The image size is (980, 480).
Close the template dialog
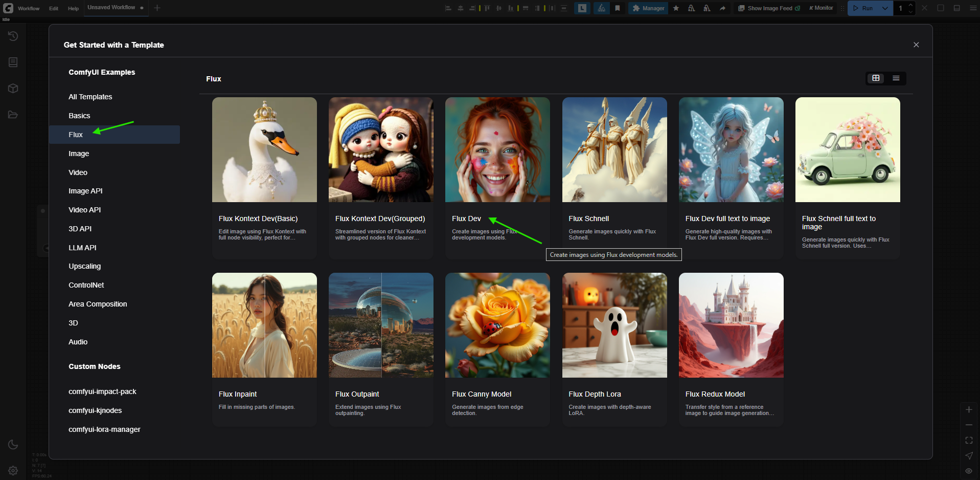[x=916, y=45]
